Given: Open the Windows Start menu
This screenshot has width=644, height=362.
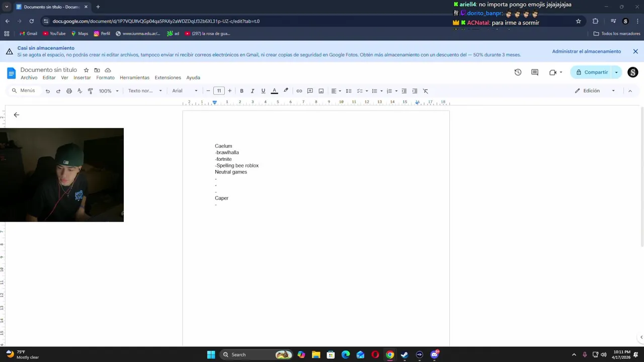Looking at the screenshot, I should [211, 354].
